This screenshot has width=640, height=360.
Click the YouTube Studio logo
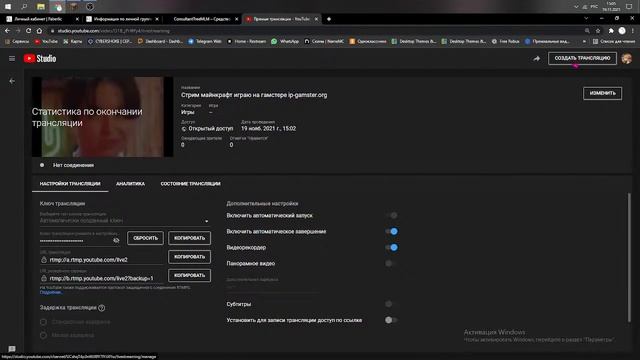click(40, 58)
